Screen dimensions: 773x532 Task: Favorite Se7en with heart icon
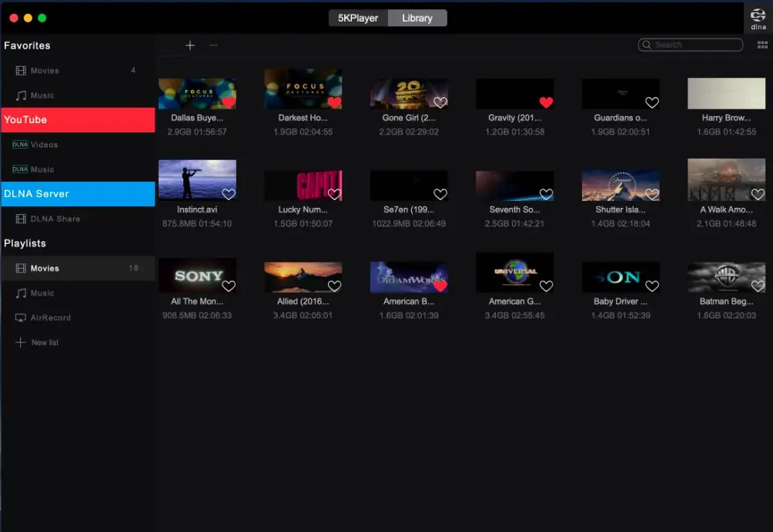pyautogui.click(x=440, y=194)
